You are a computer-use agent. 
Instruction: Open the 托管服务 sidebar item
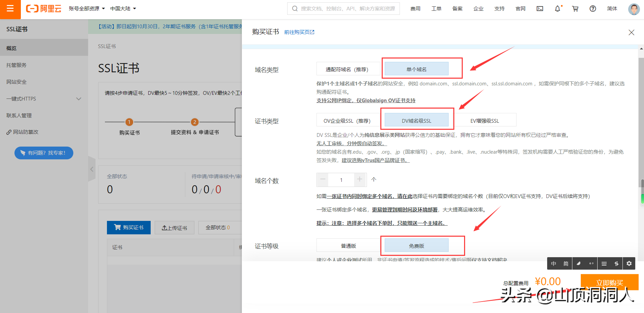click(x=16, y=65)
